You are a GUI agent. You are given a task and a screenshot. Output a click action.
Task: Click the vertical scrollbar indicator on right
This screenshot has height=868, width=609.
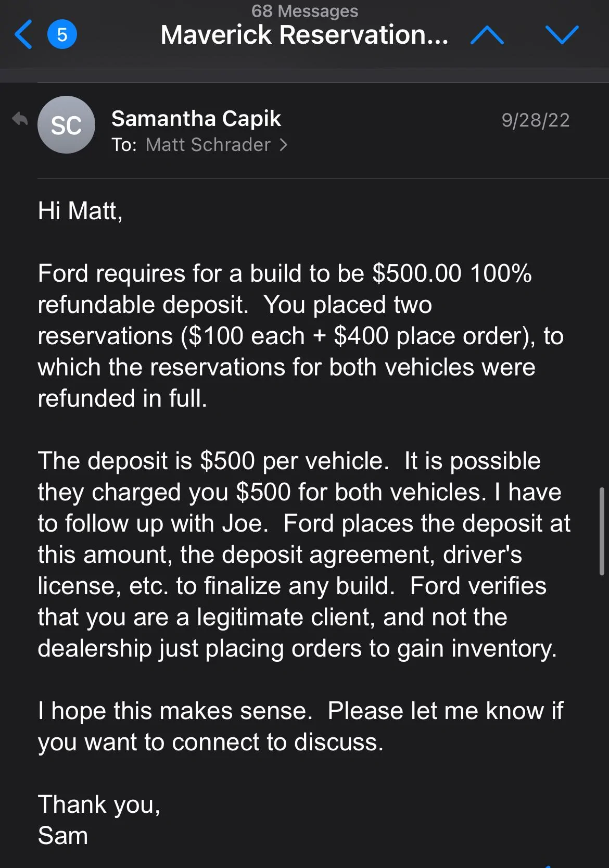click(602, 531)
